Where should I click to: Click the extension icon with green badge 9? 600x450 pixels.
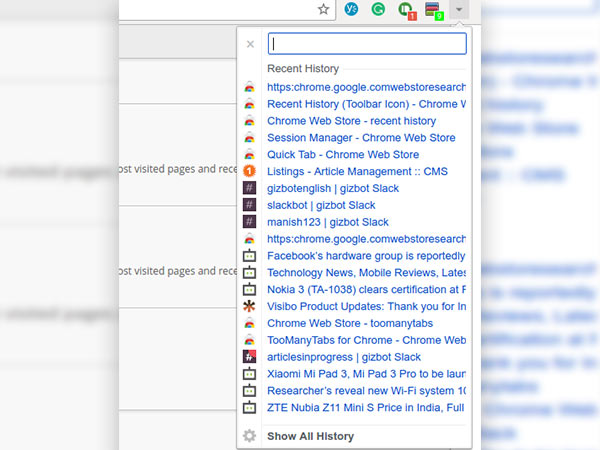pos(433,10)
